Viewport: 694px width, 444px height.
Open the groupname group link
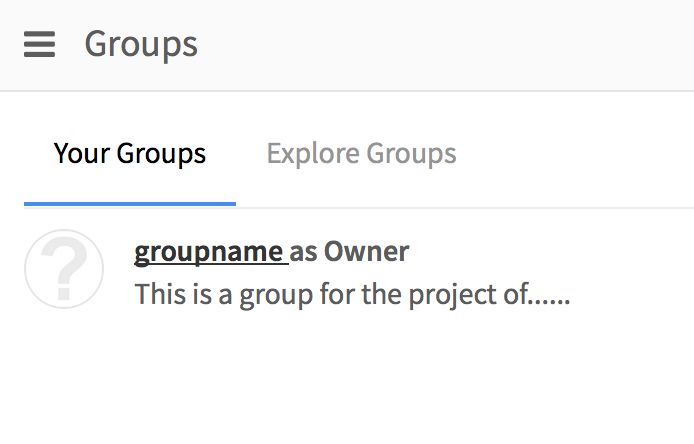tap(209, 252)
